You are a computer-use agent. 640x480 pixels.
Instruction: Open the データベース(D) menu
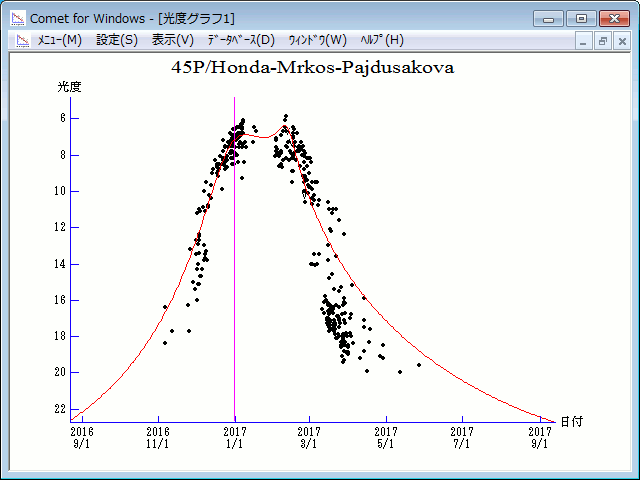coord(241,40)
